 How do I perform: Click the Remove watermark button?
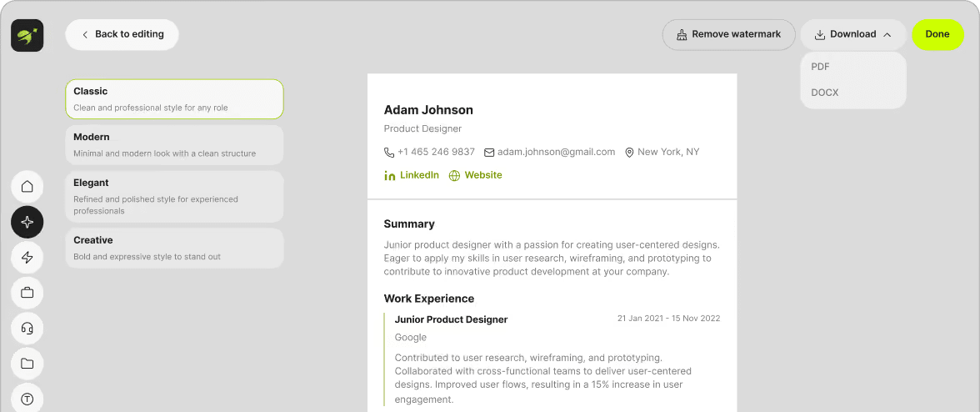point(728,34)
